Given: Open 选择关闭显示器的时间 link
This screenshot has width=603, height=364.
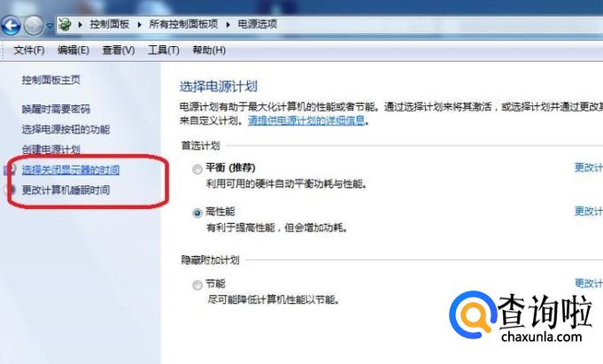Looking at the screenshot, I should [x=70, y=170].
